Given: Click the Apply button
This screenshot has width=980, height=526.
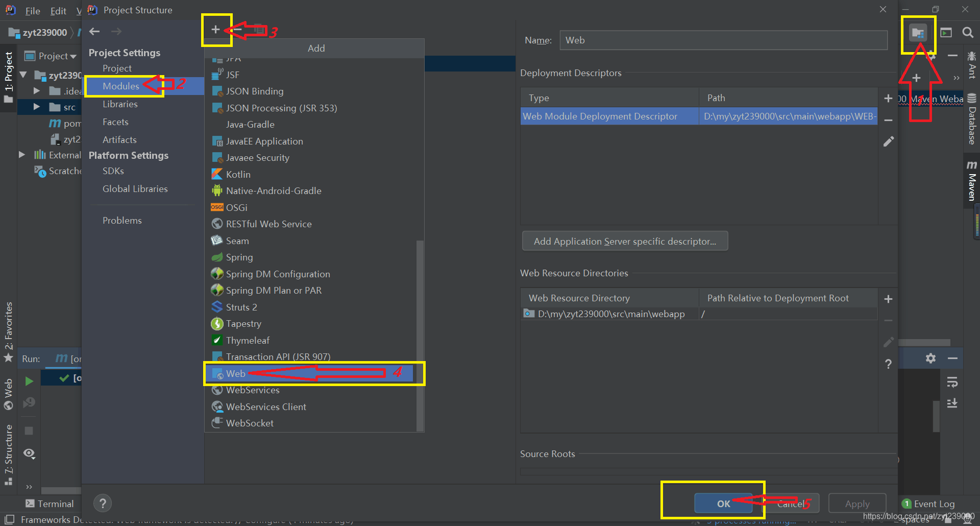Looking at the screenshot, I should [857, 504].
